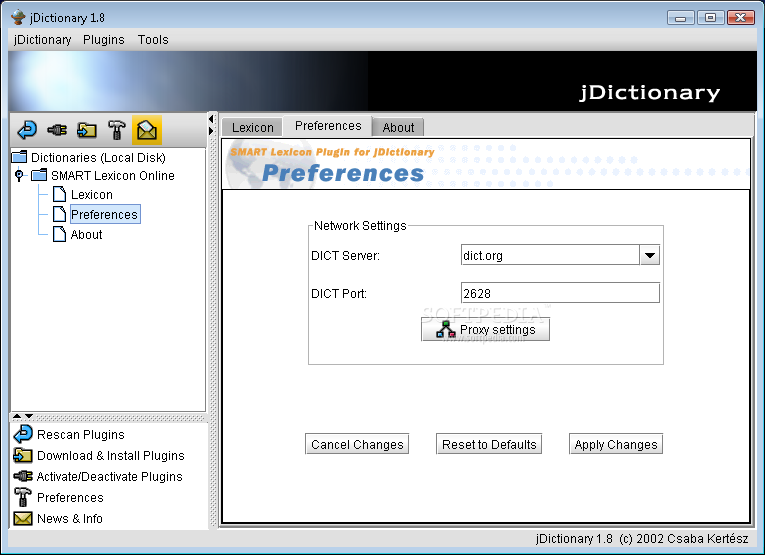The image size is (765, 555).
Task: Click the hammer Preferences toolbar icon
Action: tap(117, 130)
